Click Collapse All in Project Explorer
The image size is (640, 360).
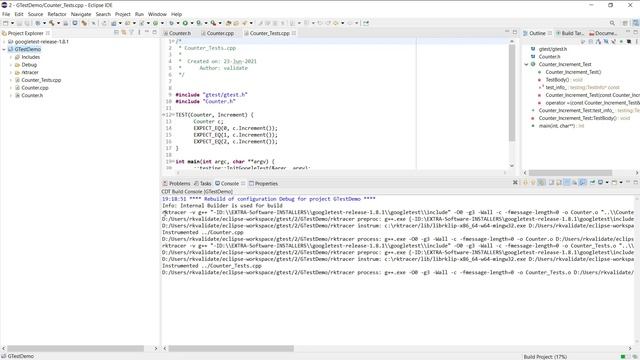click(117, 32)
